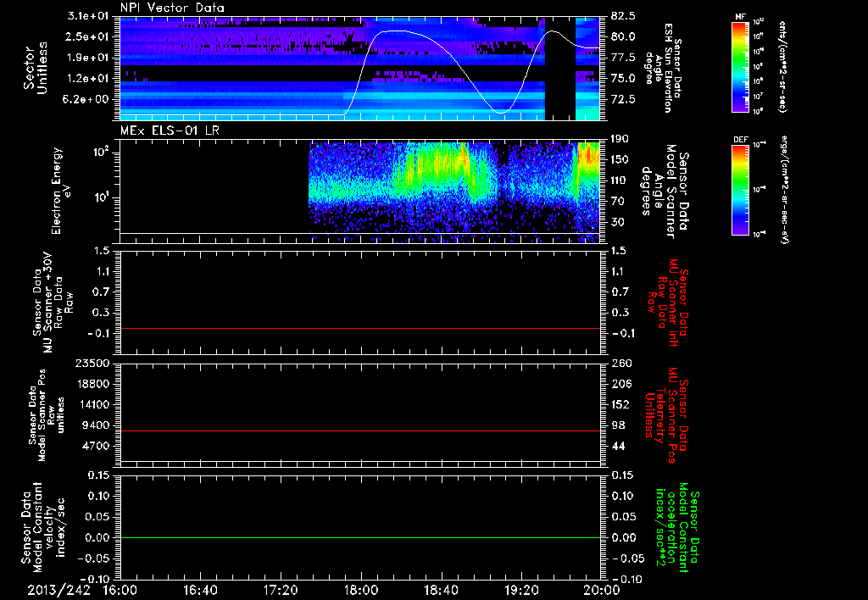Click the 82.5 sun elevation tick value
The image size is (868, 600).
(623, 16)
